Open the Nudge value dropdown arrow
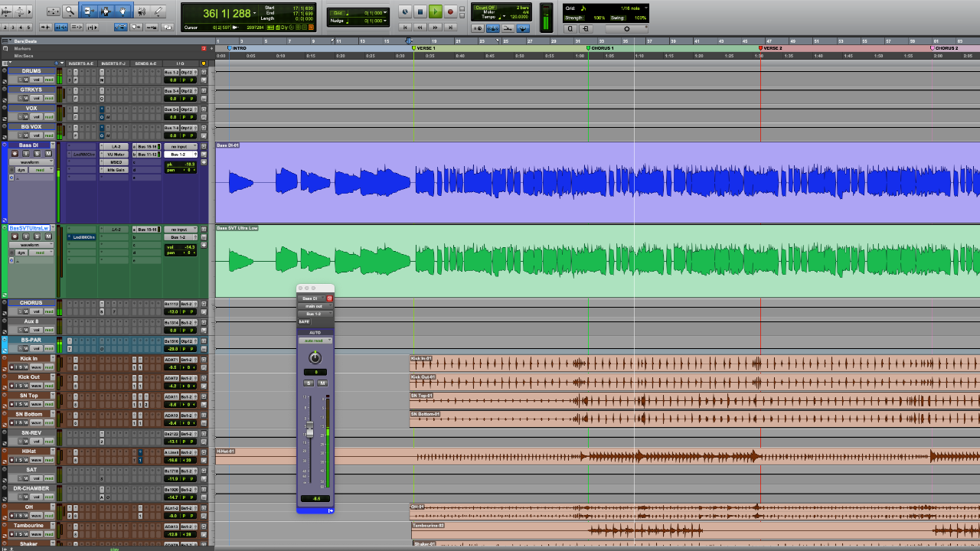This screenshot has width=980, height=551. point(385,21)
